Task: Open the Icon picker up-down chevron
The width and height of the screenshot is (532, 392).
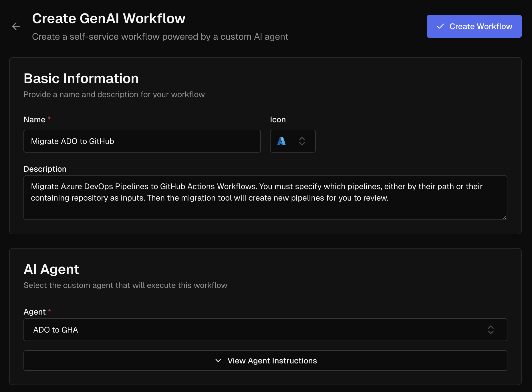Action: click(x=302, y=141)
